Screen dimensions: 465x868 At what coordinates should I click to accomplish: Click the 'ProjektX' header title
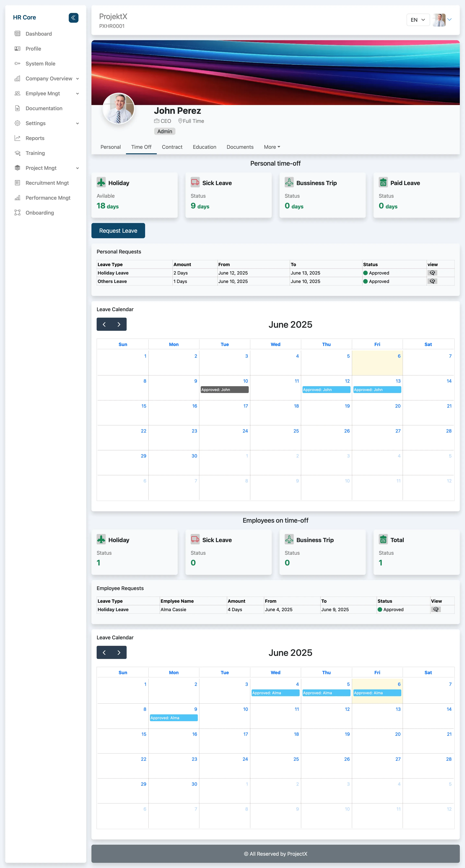113,17
